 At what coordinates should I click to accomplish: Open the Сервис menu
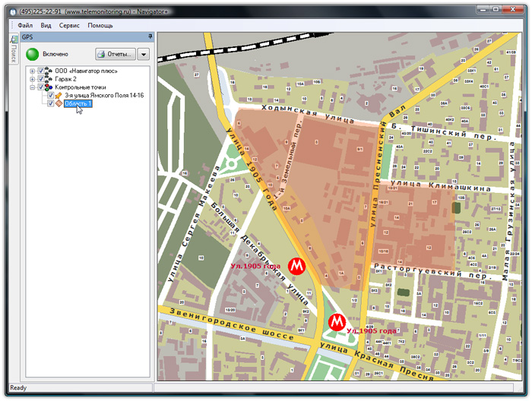tap(69, 25)
